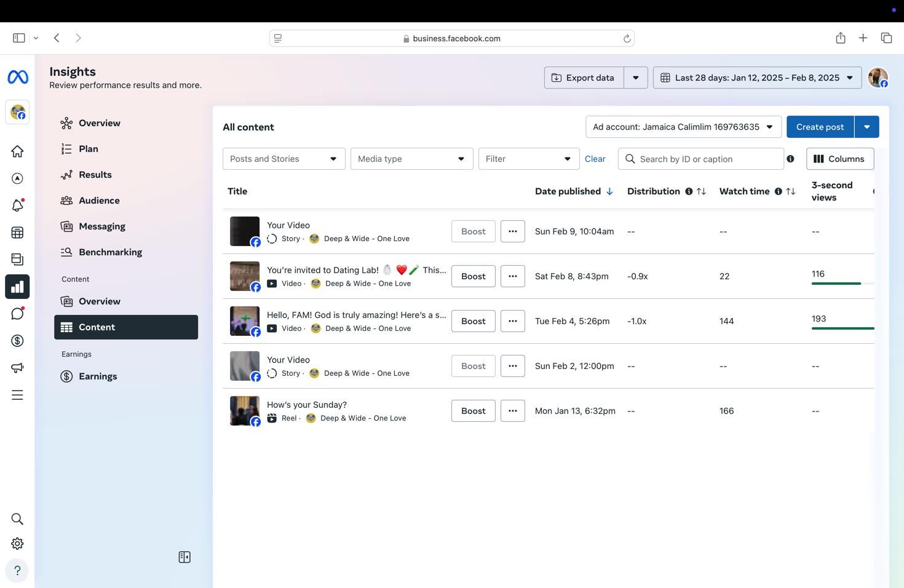The height and width of the screenshot is (588, 904).
Task: Open the user profile picture top right
Action: pos(878,77)
